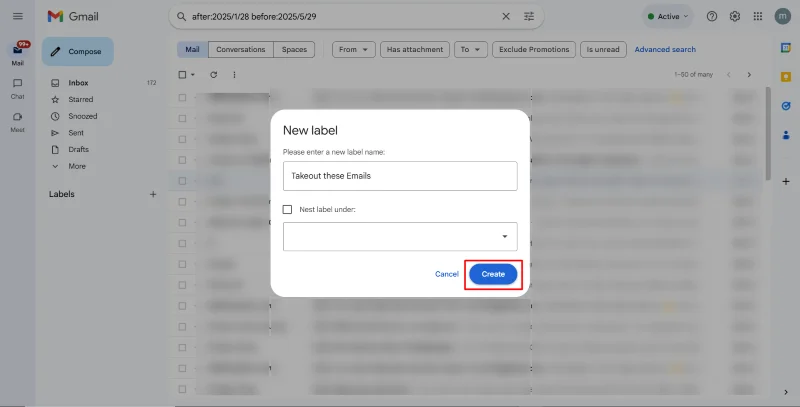Check the Nest label under checkbox
This screenshot has width=800, height=407.
287,210
